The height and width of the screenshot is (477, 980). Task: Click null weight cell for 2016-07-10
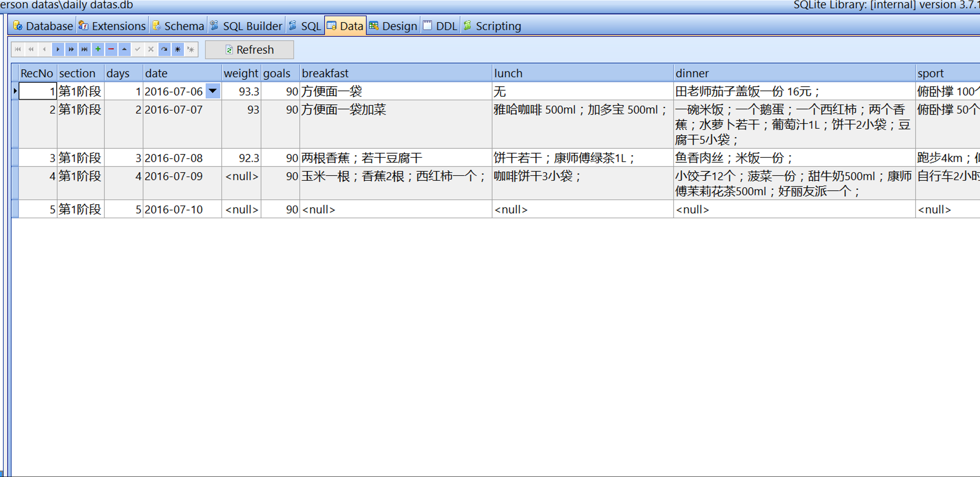(241, 209)
